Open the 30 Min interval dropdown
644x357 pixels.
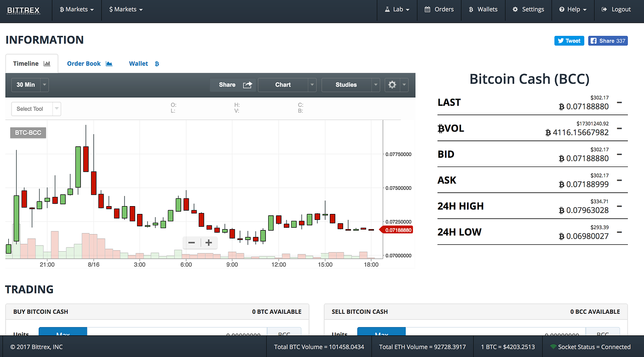tap(30, 85)
